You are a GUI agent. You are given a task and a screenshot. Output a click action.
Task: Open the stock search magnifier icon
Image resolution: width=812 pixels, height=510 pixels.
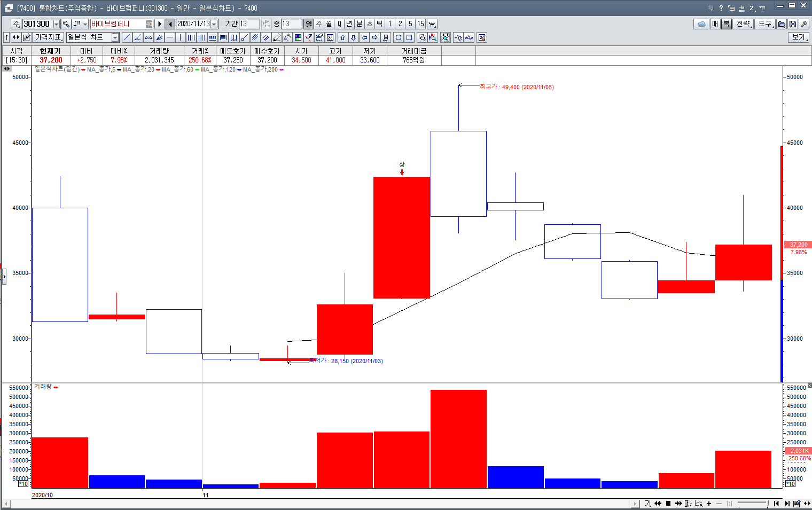coord(66,24)
